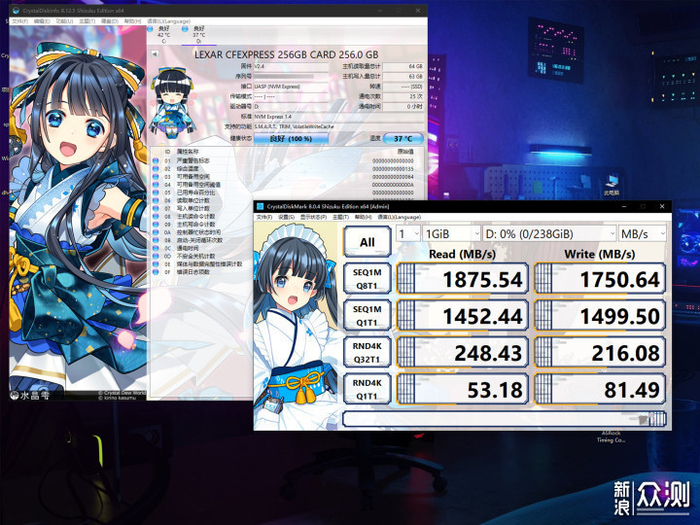This screenshot has height=525, width=700.
Task: Click the RND4K Q1T1 read result 53.18
Action: [x=462, y=389]
